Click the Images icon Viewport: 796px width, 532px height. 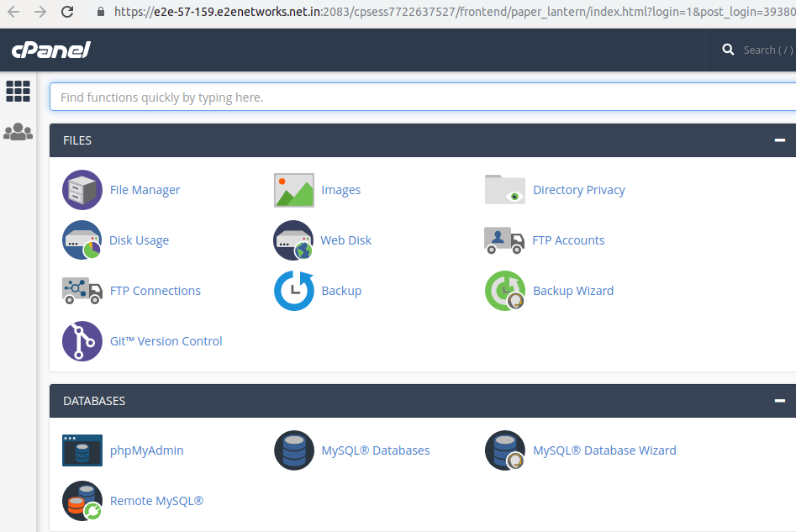coord(294,190)
